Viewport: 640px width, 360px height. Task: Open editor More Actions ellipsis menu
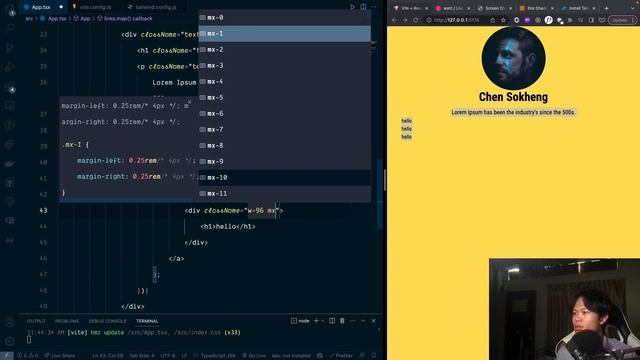[374, 7]
